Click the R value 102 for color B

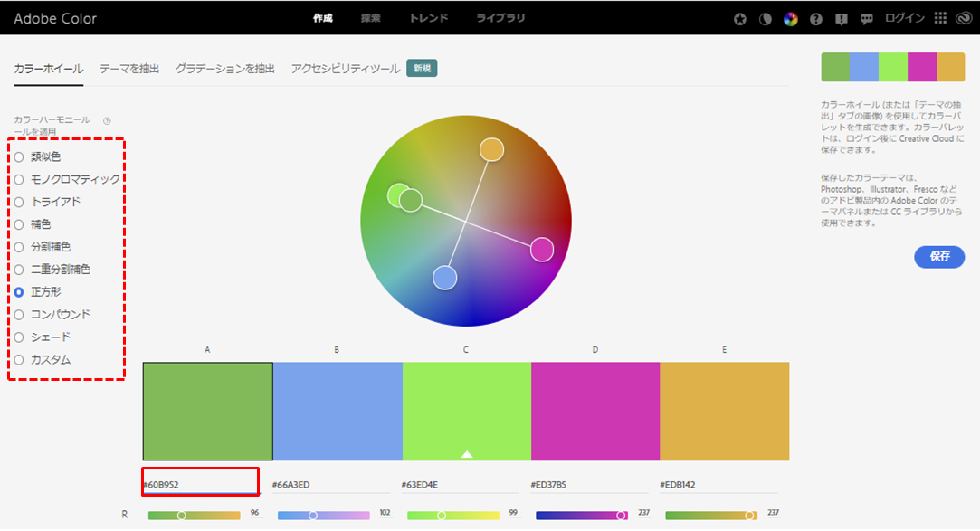[385, 513]
